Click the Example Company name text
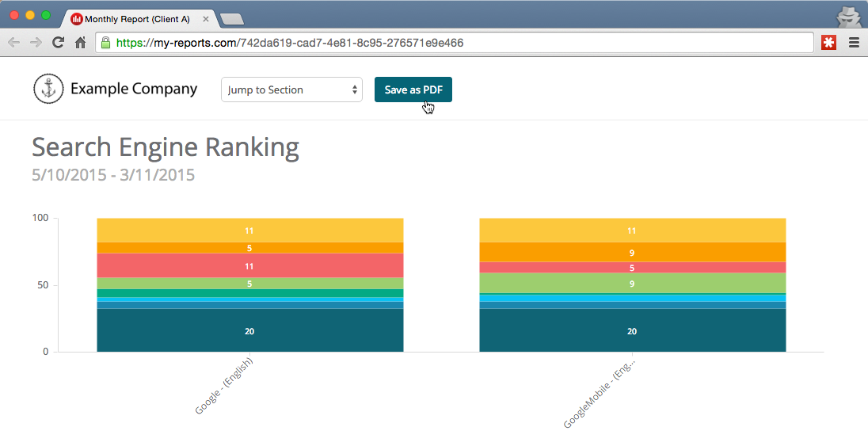Viewport: 868px width, 446px height. pyautogui.click(x=134, y=89)
